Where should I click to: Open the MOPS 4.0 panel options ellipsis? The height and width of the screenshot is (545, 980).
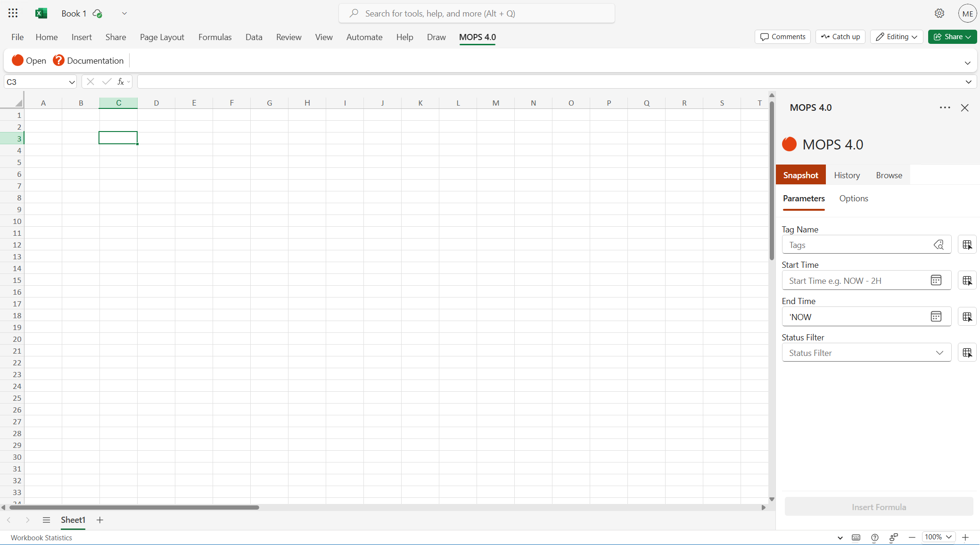point(946,107)
